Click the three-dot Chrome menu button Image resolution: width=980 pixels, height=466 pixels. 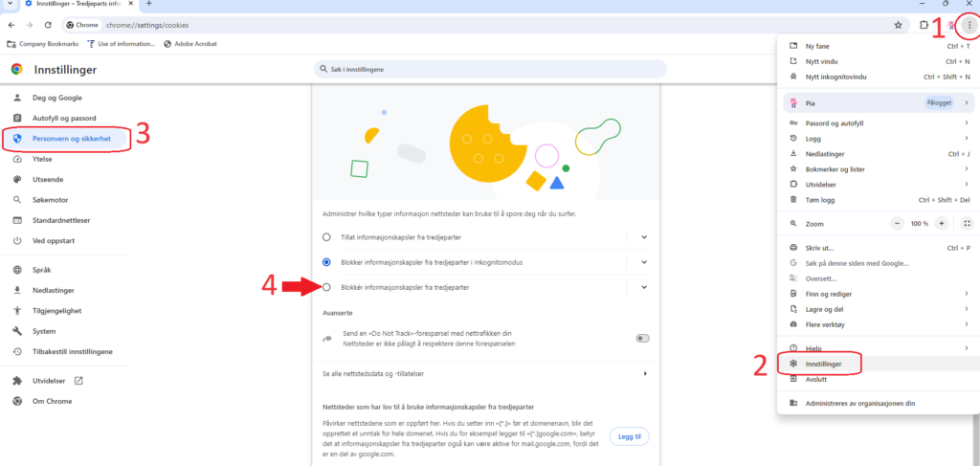pyautogui.click(x=969, y=25)
